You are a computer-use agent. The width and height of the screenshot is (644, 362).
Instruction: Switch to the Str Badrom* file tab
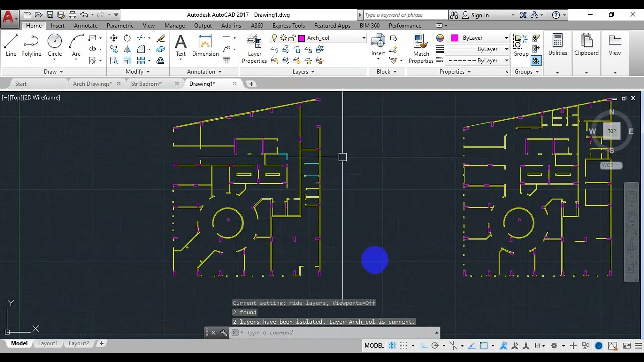tap(146, 84)
